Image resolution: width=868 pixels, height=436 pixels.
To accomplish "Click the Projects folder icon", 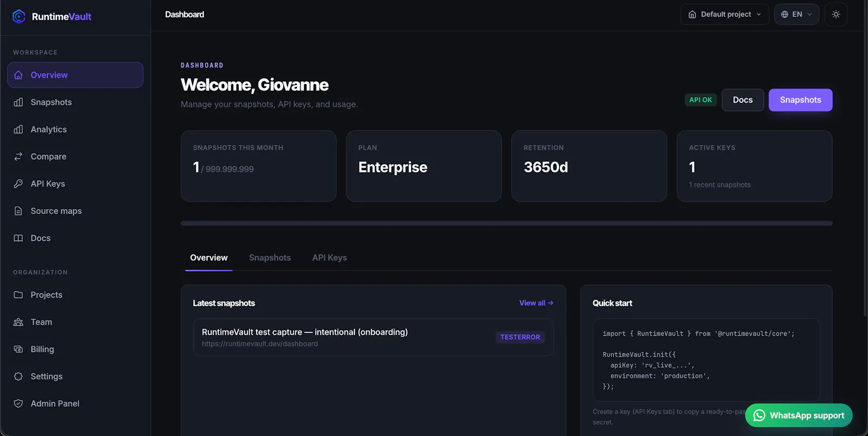I will (x=18, y=295).
